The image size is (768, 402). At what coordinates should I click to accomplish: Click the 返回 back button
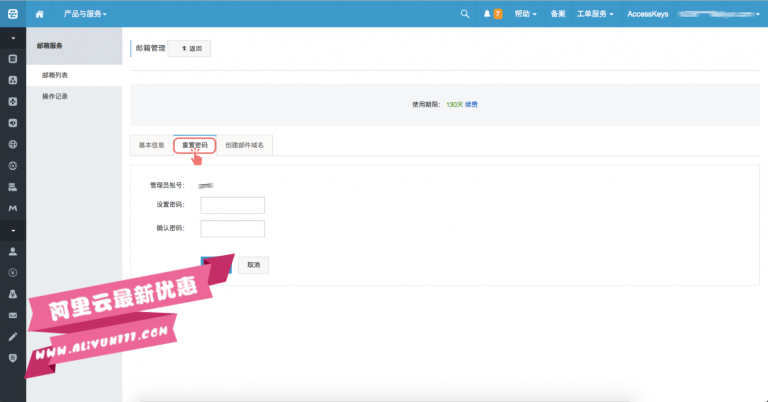pyautogui.click(x=189, y=48)
